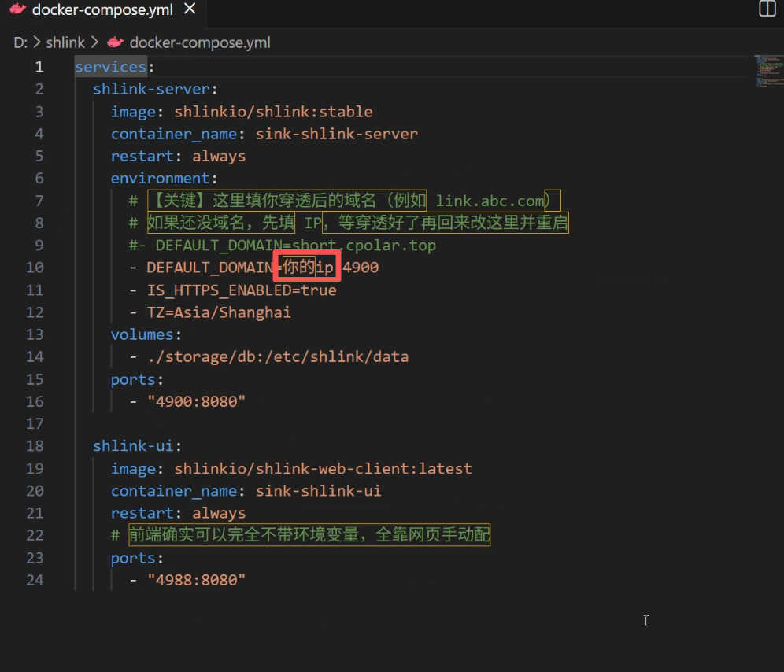The image size is (784, 672).
Task: Click the Docker icon in the breadcrumb path
Action: (x=116, y=42)
